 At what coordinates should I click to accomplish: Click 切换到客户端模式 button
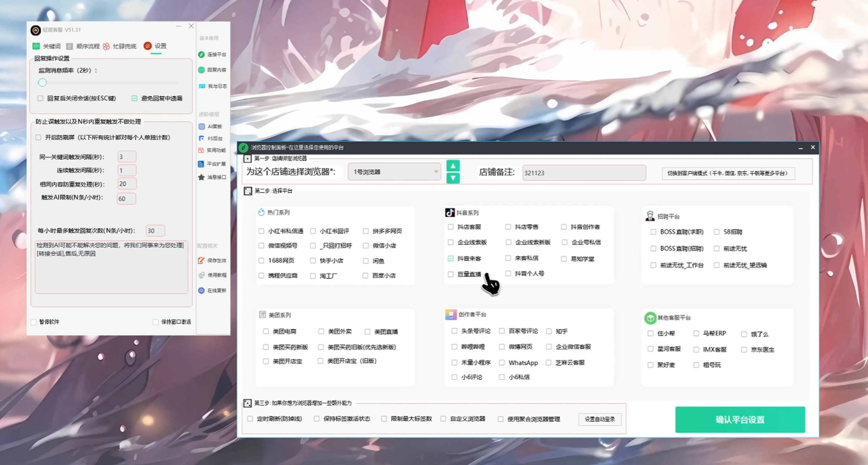click(x=728, y=173)
